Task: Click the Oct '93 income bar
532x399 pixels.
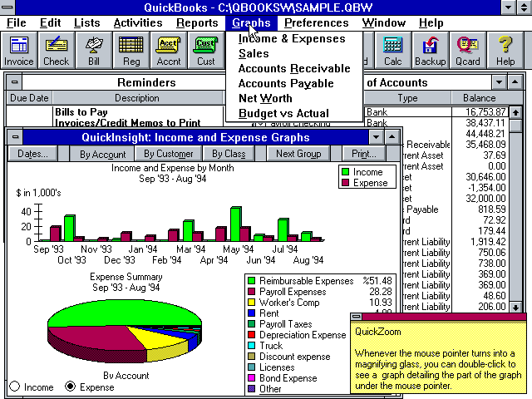Action: point(70,228)
